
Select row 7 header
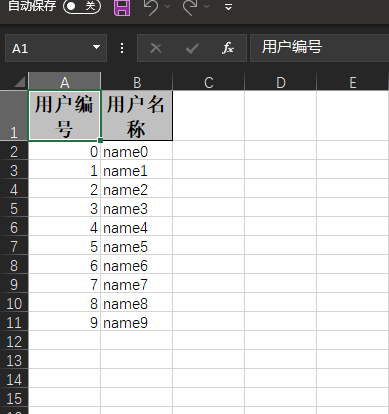(x=14, y=245)
